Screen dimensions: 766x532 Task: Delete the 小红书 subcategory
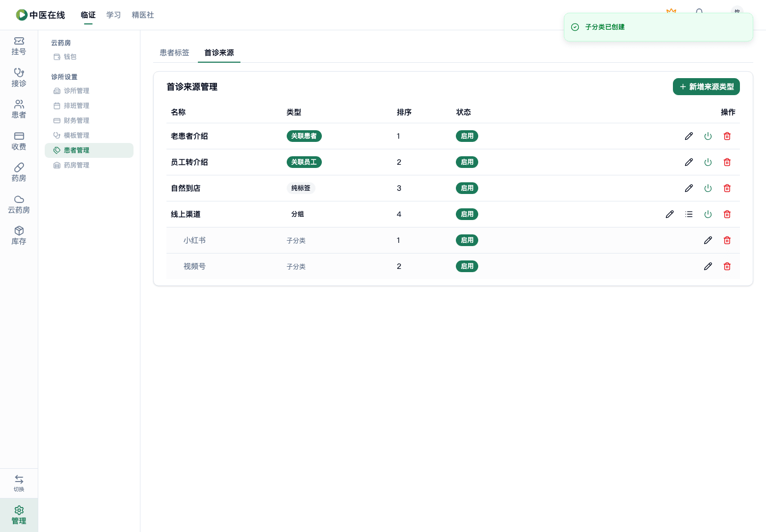(x=727, y=240)
